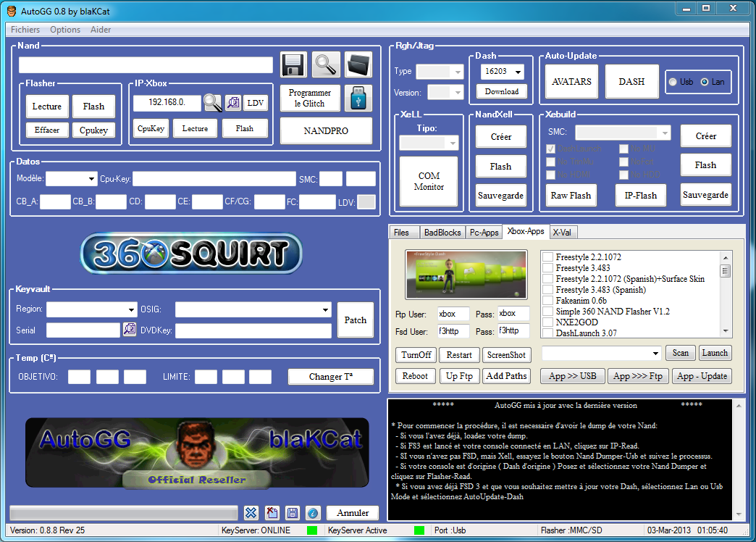
Task: Click the floppy disk save icon in Nand
Action: (x=293, y=65)
